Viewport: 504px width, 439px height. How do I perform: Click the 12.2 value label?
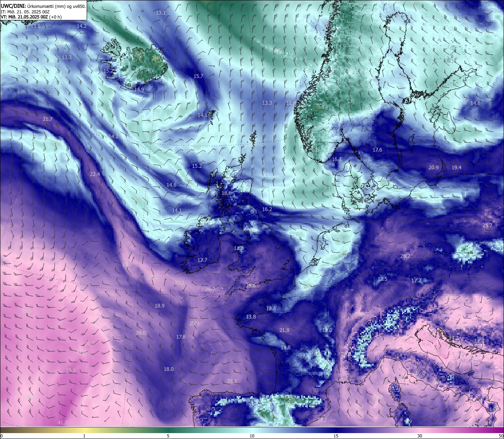tap(417, 280)
